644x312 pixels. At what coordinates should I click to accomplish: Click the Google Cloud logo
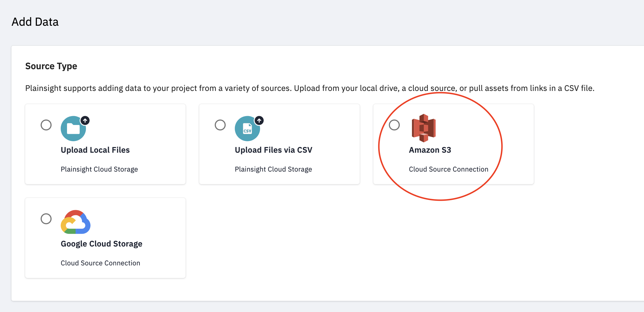(x=76, y=222)
